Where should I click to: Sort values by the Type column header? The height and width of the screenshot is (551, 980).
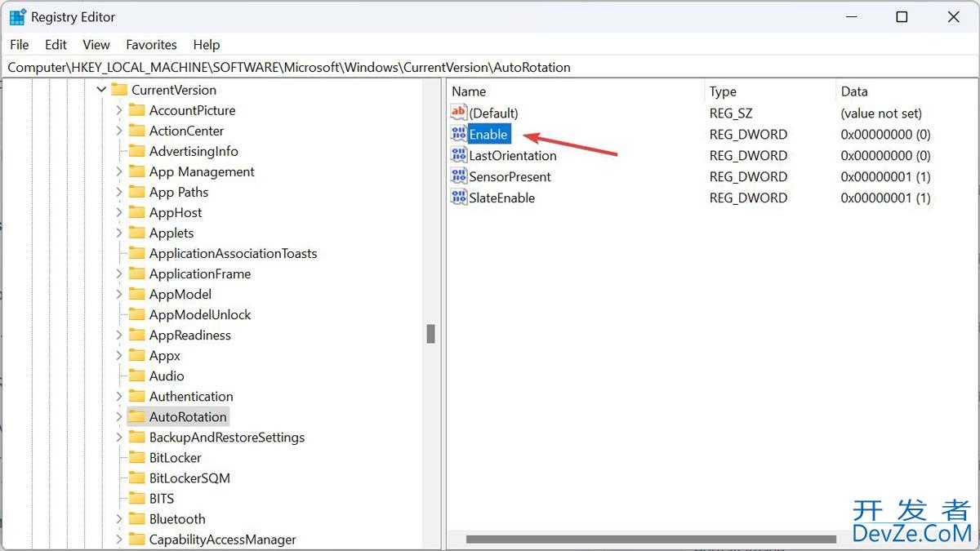[769, 91]
